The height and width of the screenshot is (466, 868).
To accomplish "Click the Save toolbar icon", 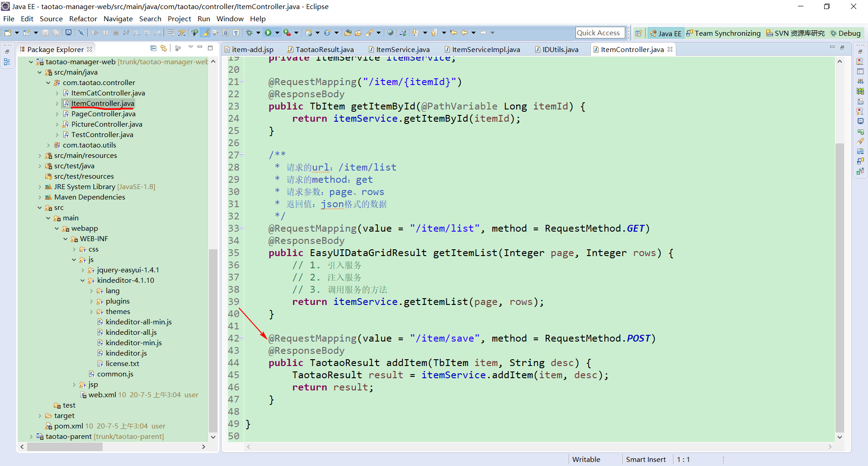I will click(45, 33).
